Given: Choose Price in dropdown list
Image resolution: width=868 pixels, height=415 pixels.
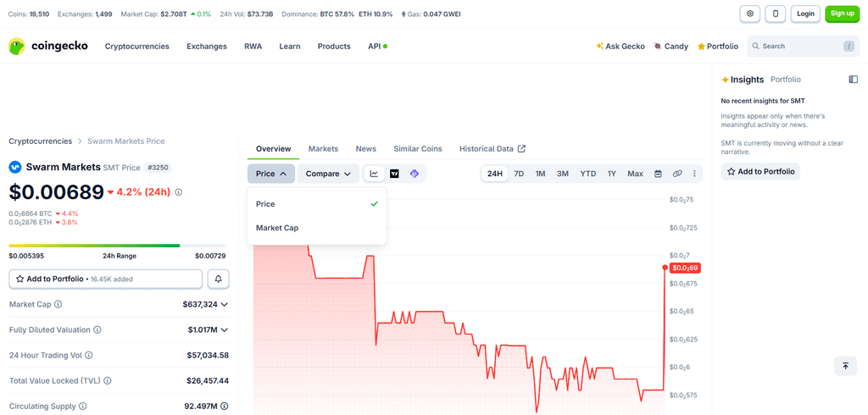Looking at the screenshot, I should point(317,204).
